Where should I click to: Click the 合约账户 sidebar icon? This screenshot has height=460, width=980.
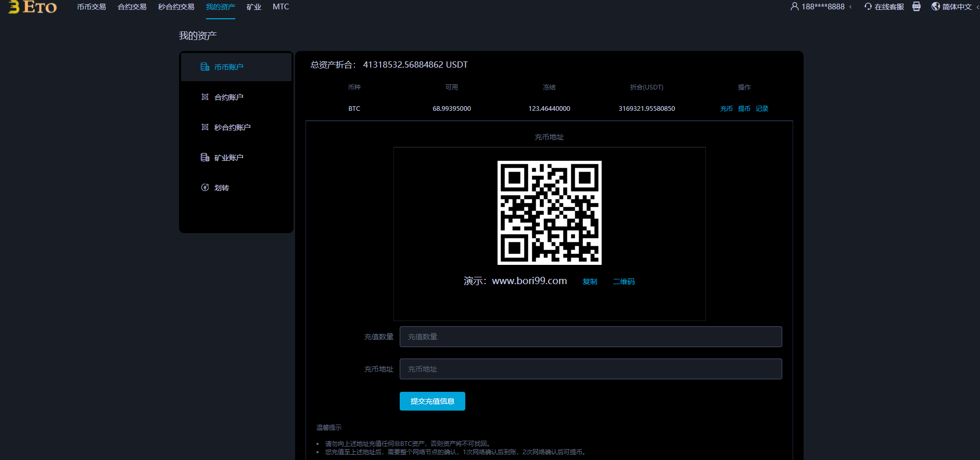click(205, 97)
